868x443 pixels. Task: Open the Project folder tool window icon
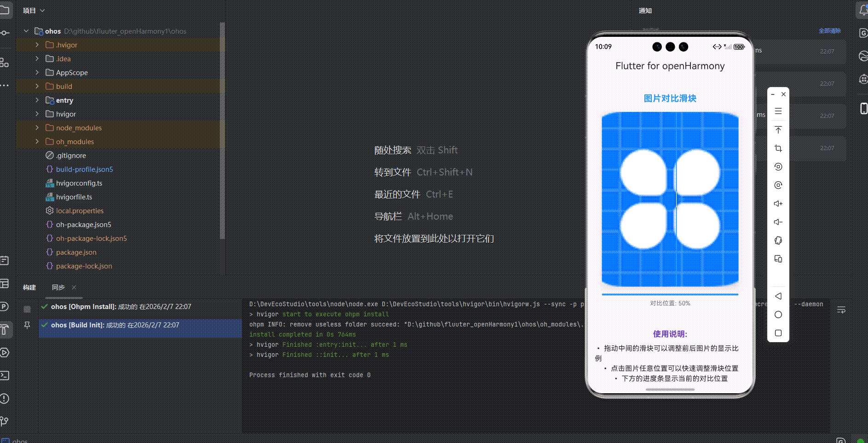[4, 10]
